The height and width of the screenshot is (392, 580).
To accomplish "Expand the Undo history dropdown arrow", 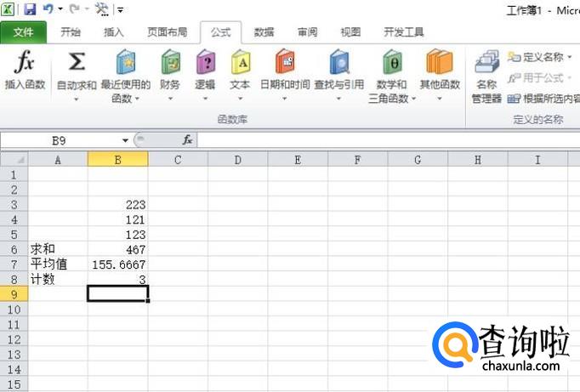I will click(x=60, y=9).
